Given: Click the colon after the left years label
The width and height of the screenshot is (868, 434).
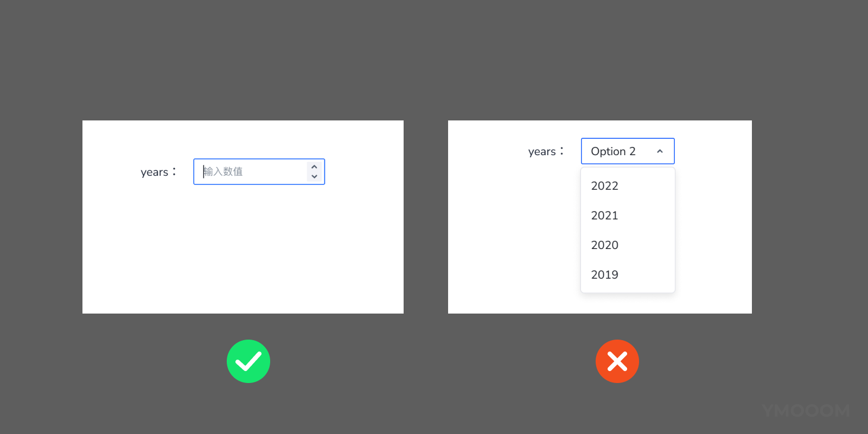Looking at the screenshot, I should [174, 171].
